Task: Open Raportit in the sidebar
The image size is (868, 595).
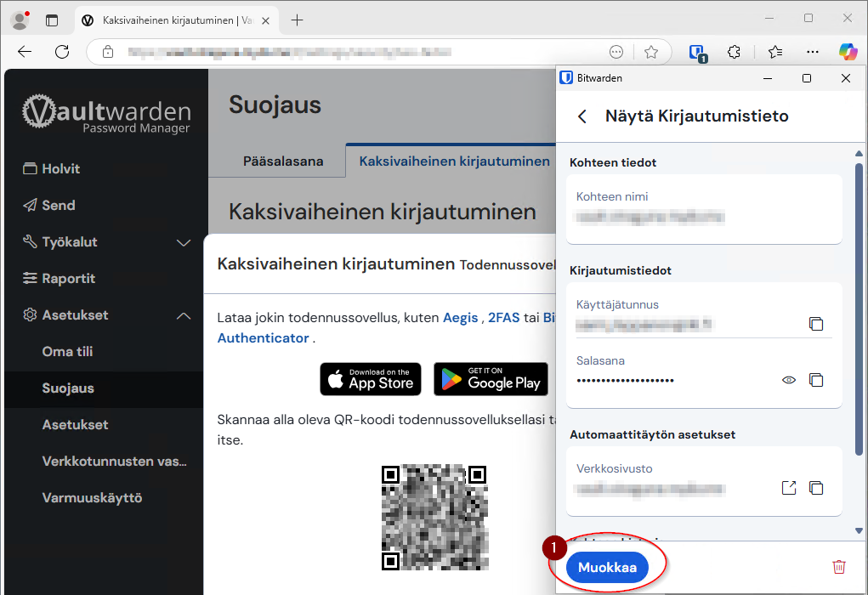Action: click(x=59, y=279)
